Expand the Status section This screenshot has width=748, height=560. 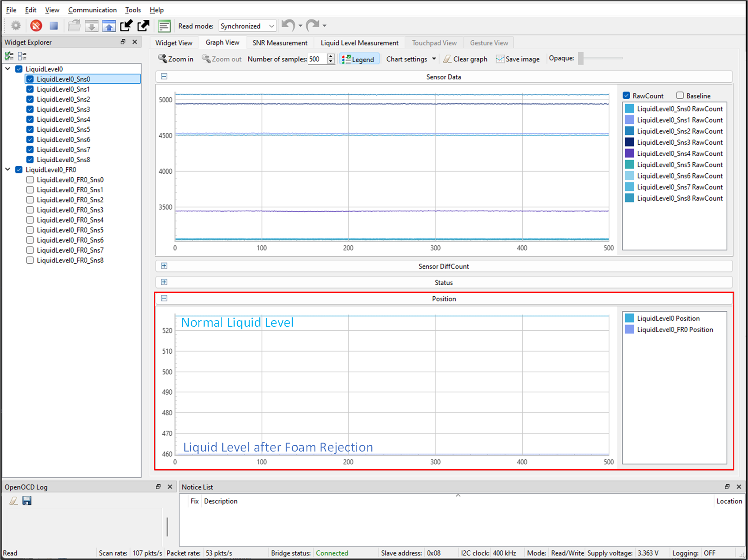pos(164,282)
